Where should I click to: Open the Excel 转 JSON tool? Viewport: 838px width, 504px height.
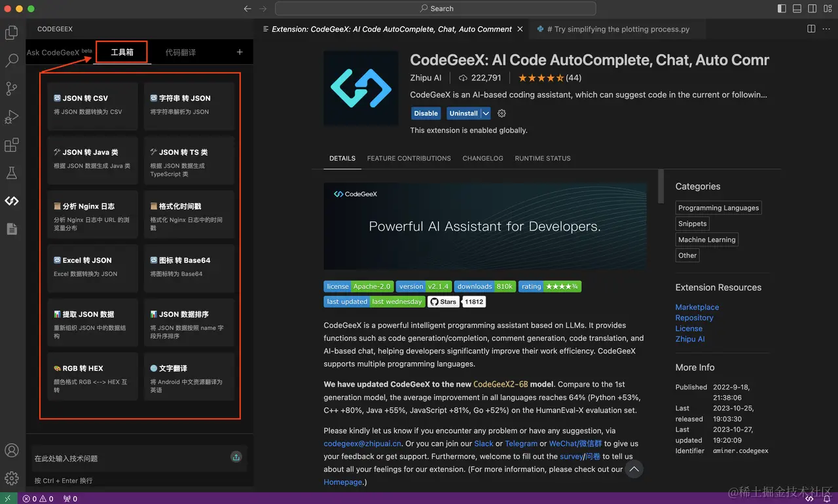coord(92,268)
